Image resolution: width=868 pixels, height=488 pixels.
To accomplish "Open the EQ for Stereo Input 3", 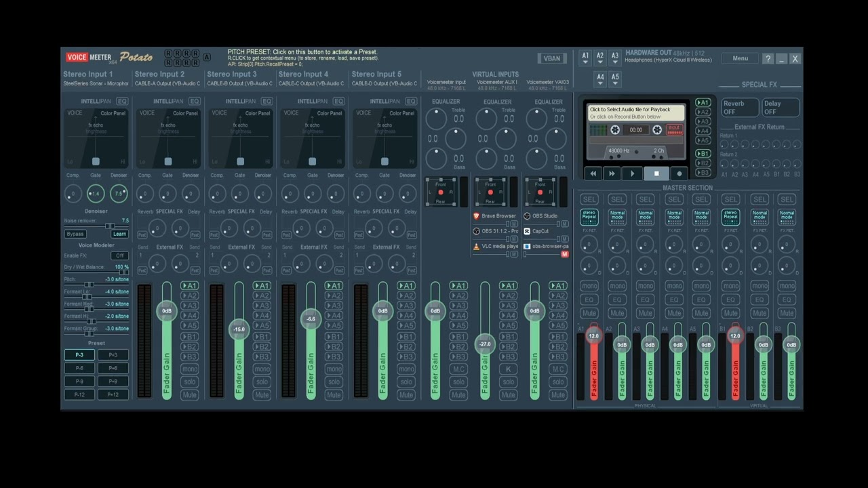I will 267,101.
